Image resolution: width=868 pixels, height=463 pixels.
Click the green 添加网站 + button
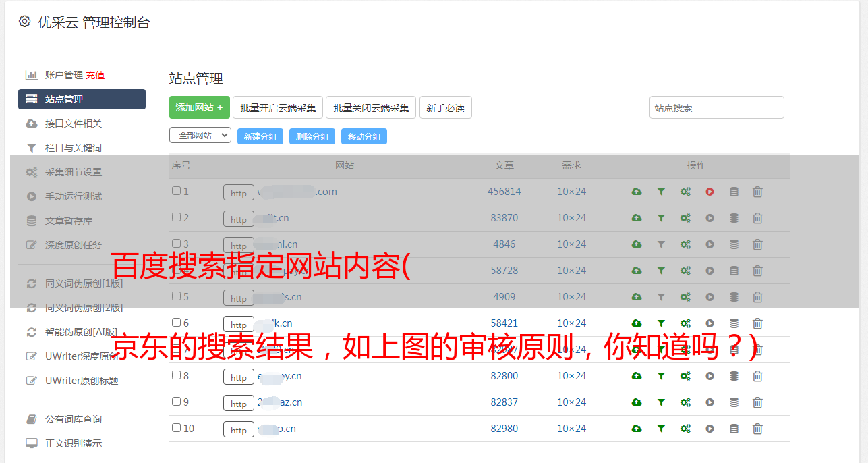pyautogui.click(x=200, y=107)
